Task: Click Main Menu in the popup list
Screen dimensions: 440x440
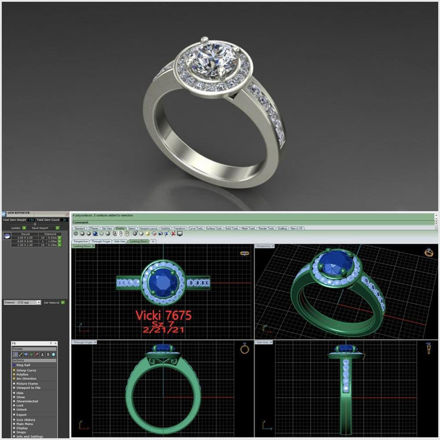Action: click(x=25, y=424)
